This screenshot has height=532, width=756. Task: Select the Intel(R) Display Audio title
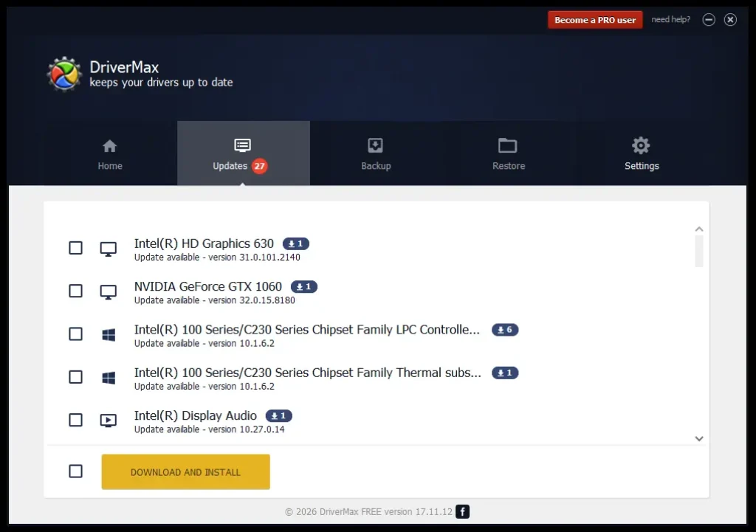coord(195,416)
